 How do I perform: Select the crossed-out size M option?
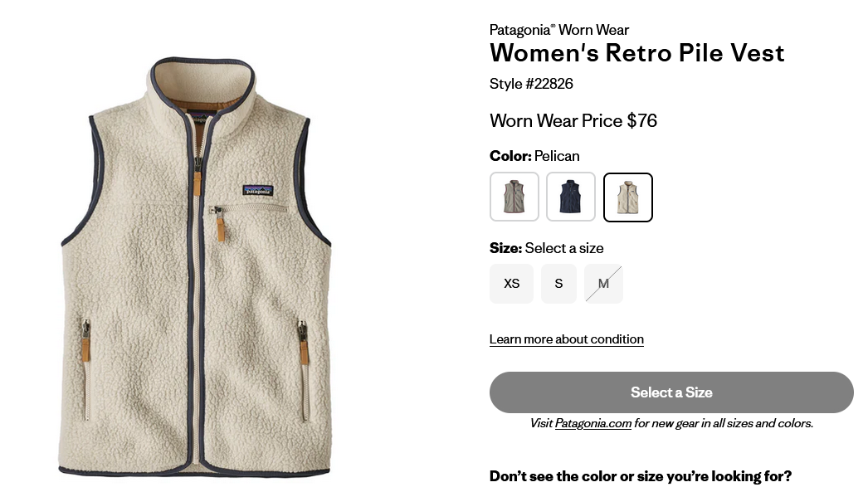coord(603,284)
